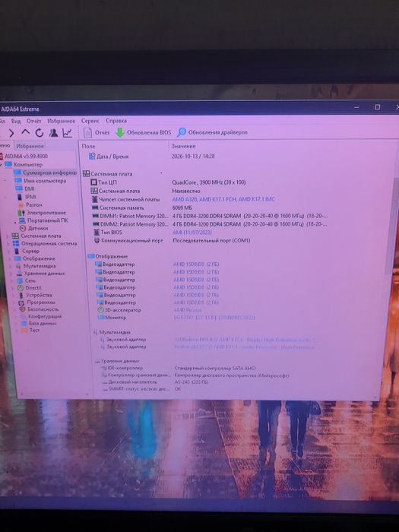Screen dimensions: 399x532
Task: Open the Отчёт menu in menu bar
Action: tap(34, 121)
